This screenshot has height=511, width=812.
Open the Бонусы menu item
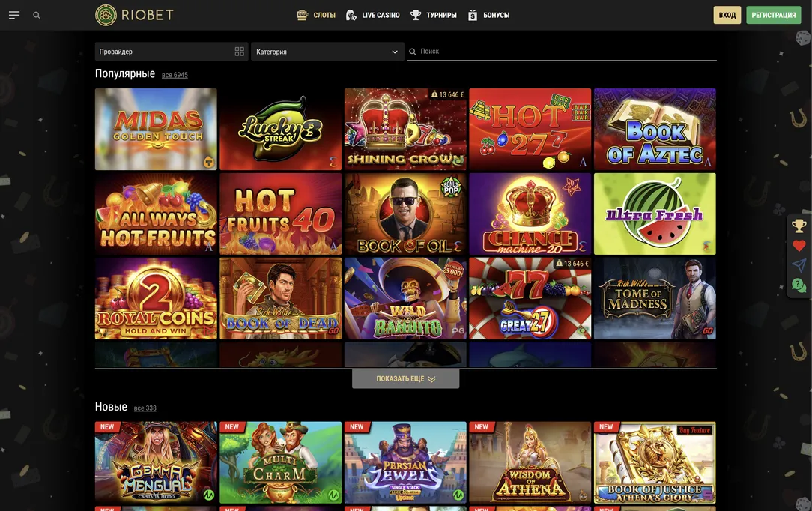pos(488,15)
